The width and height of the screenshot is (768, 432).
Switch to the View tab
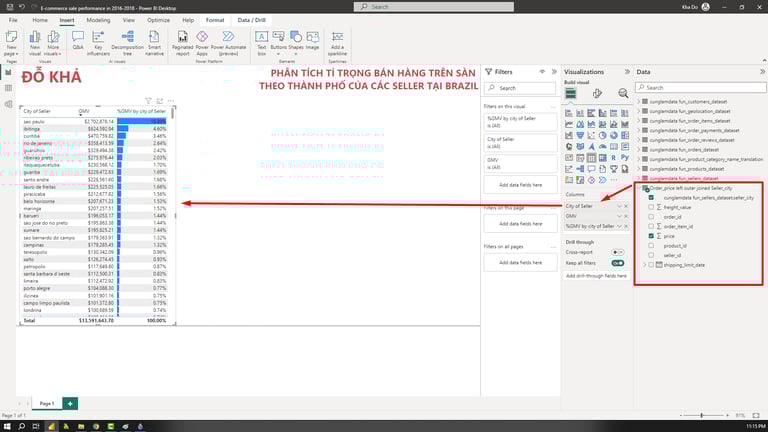coord(129,20)
